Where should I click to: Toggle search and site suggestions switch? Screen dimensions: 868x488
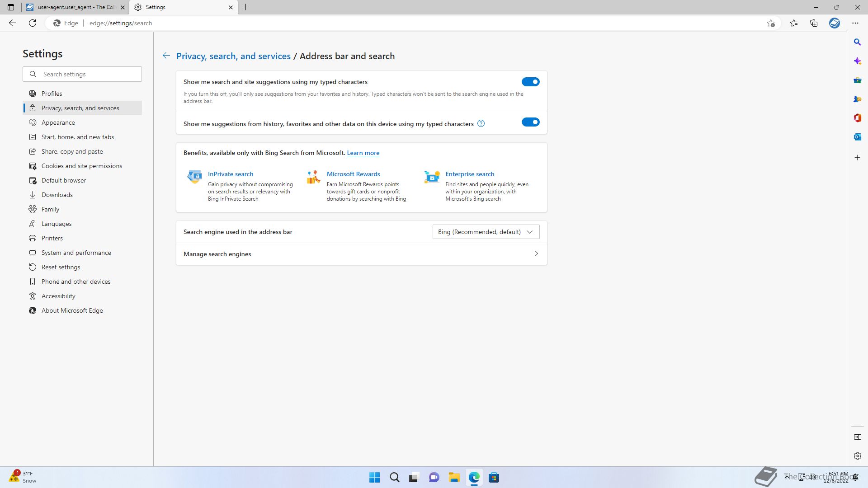point(530,82)
